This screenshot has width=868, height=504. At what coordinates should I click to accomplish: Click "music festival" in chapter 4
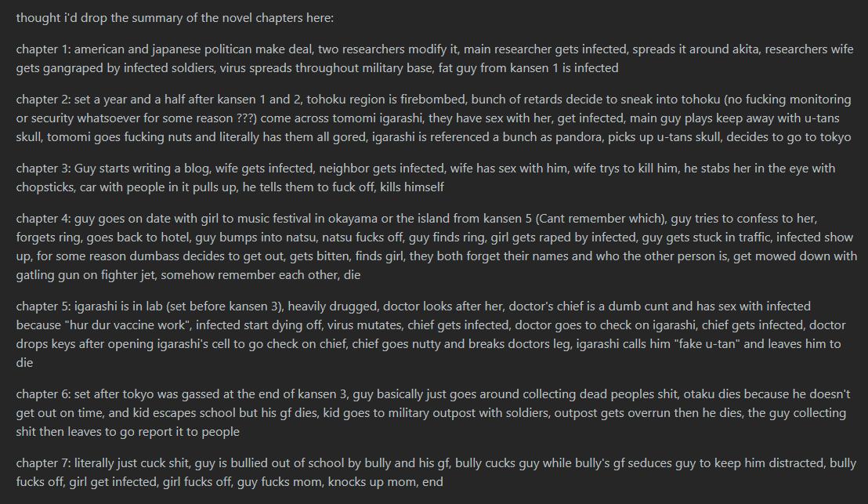255,219
